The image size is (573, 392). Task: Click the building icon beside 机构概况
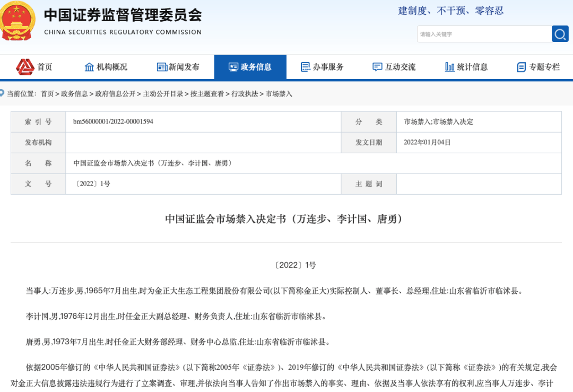point(89,67)
